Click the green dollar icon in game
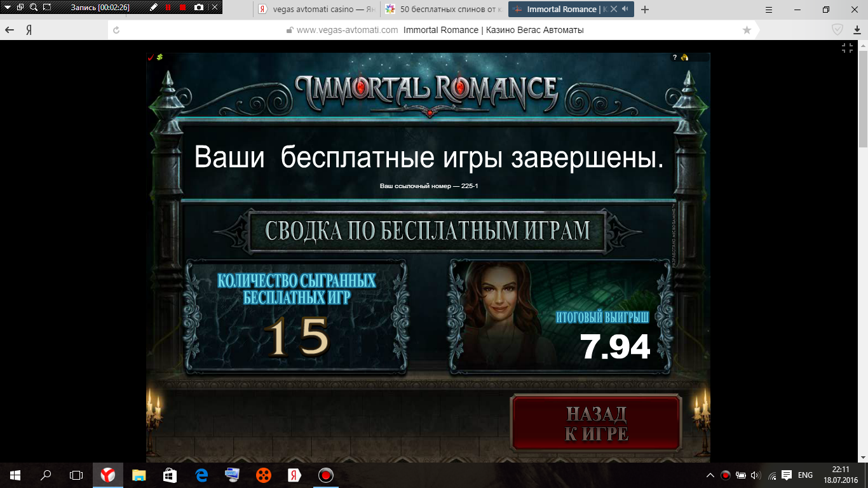The height and width of the screenshot is (488, 868). 159,57
